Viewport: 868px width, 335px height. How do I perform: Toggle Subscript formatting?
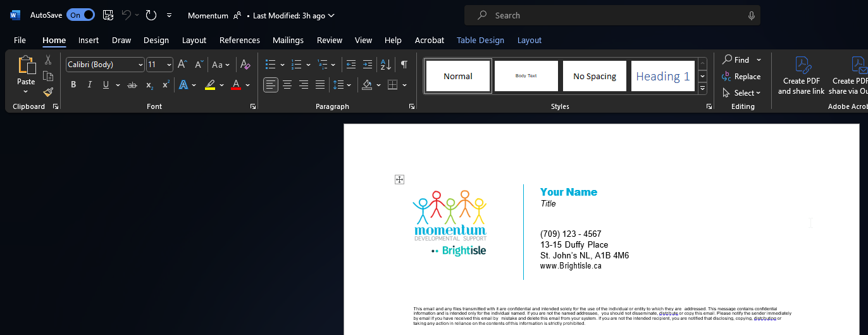tap(149, 85)
